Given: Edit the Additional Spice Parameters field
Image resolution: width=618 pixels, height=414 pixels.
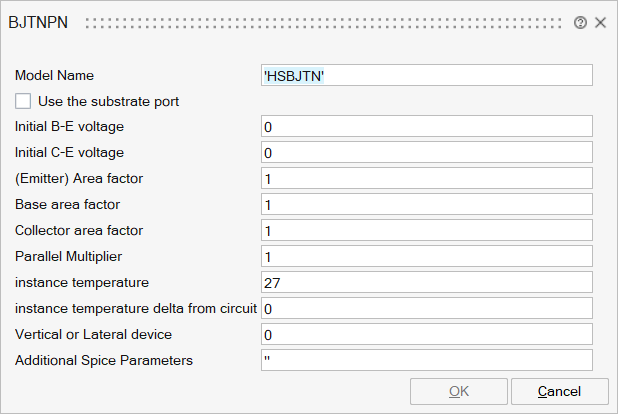Looking at the screenshot, I should pyautogui.click(x=426, y=361).
